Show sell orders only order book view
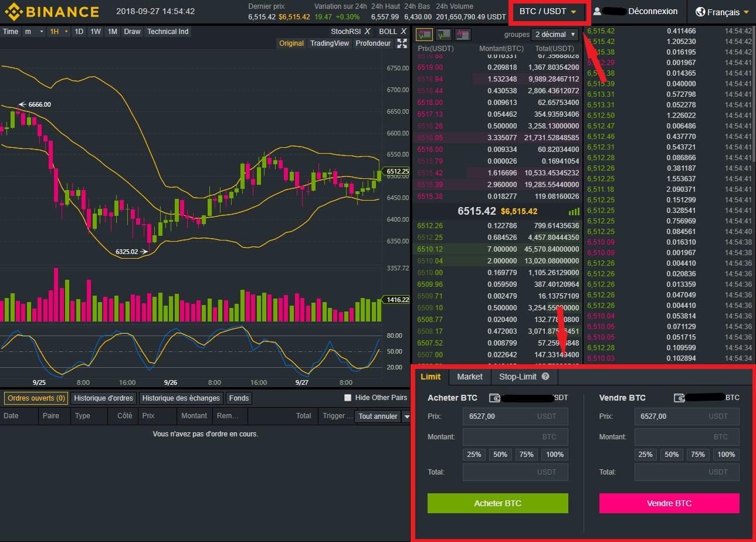The image size is (756, 542). 463,35
